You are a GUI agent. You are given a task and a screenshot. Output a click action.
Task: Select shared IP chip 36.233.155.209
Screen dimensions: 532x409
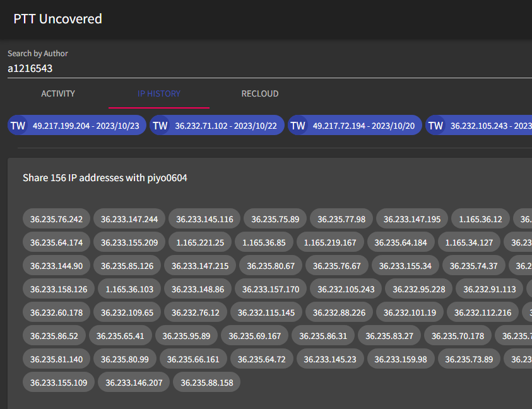point(129,242)
